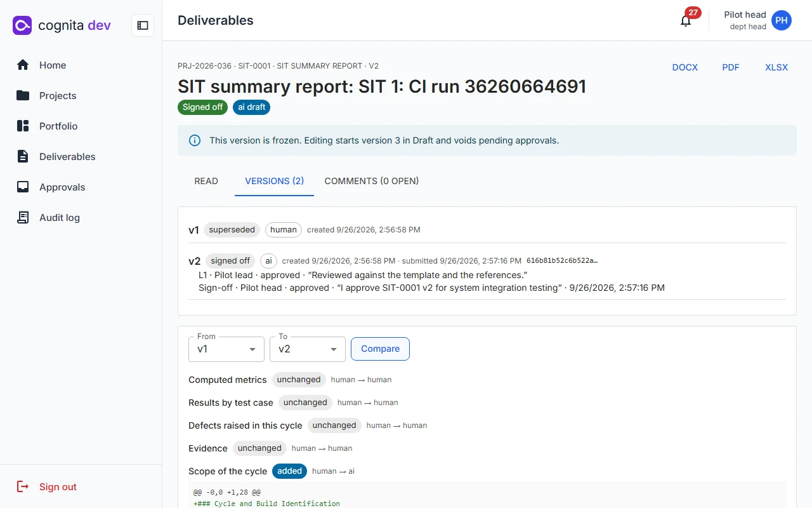
Task: Open the To version dropdown
Action: click(308, 349)
